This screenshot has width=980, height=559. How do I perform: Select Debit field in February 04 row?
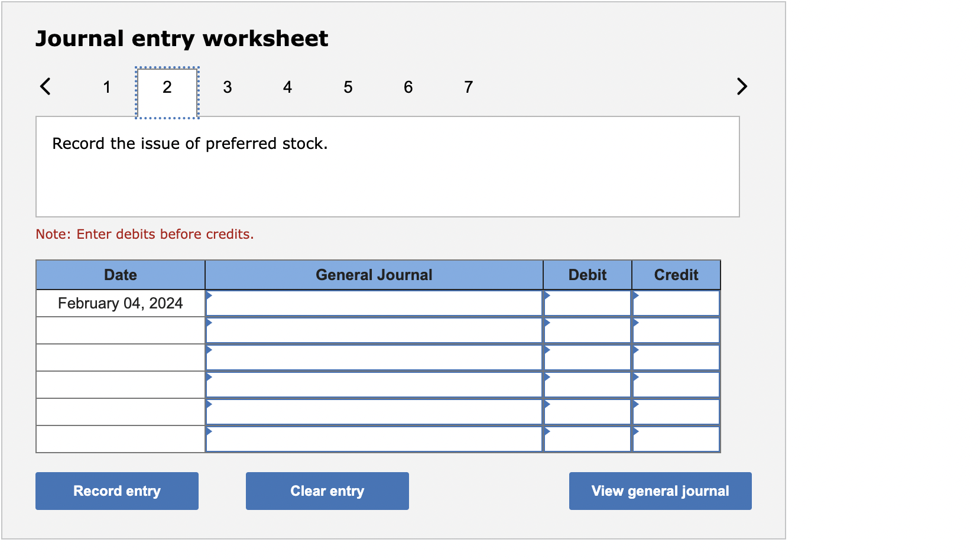point(588,303)
